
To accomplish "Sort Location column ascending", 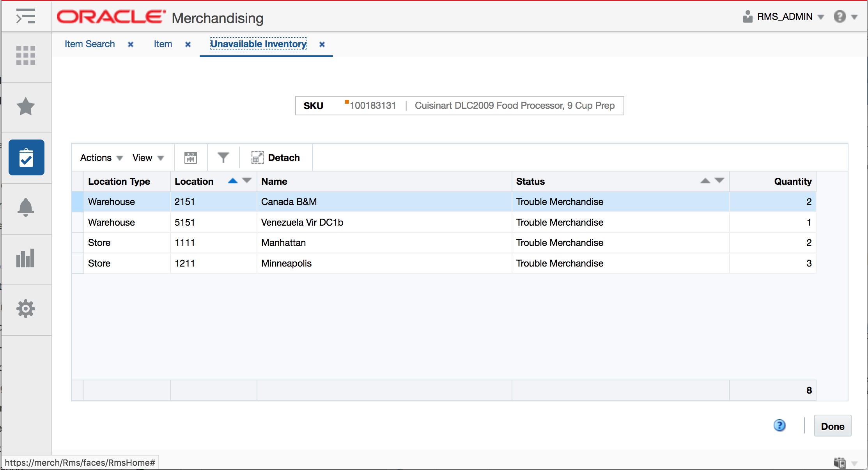I will [233, 180].
